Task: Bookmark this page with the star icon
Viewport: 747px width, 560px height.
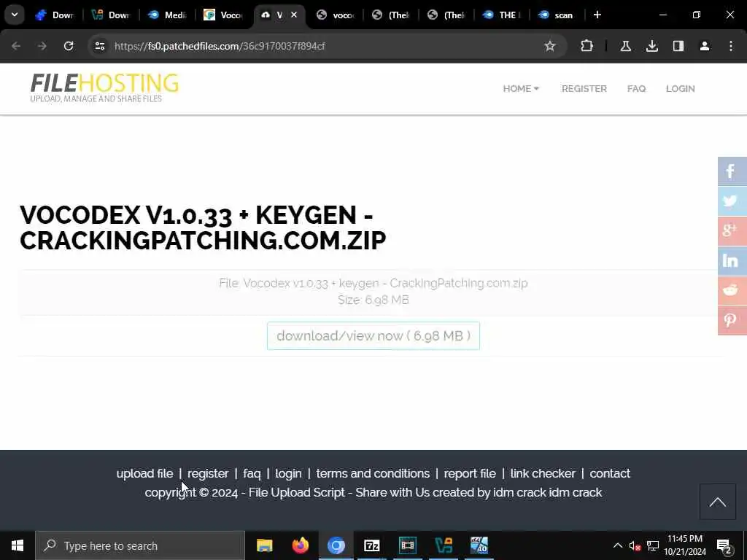Action: click(x=550, y=46)
